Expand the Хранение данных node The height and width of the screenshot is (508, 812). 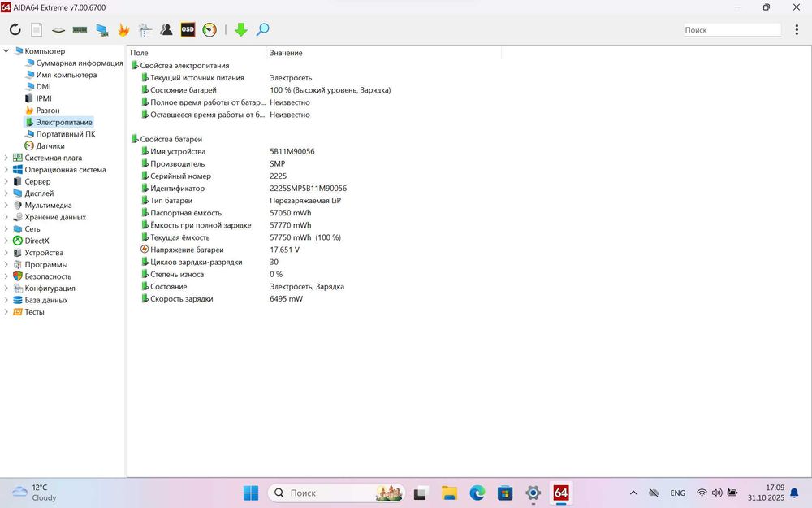pos(6,217)
